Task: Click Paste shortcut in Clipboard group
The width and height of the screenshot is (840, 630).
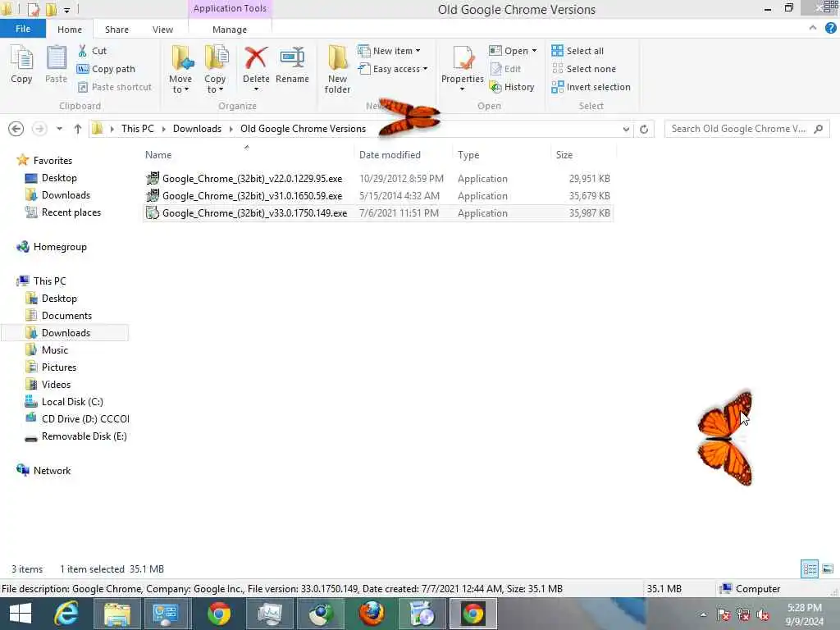Action: pos(114,87)
